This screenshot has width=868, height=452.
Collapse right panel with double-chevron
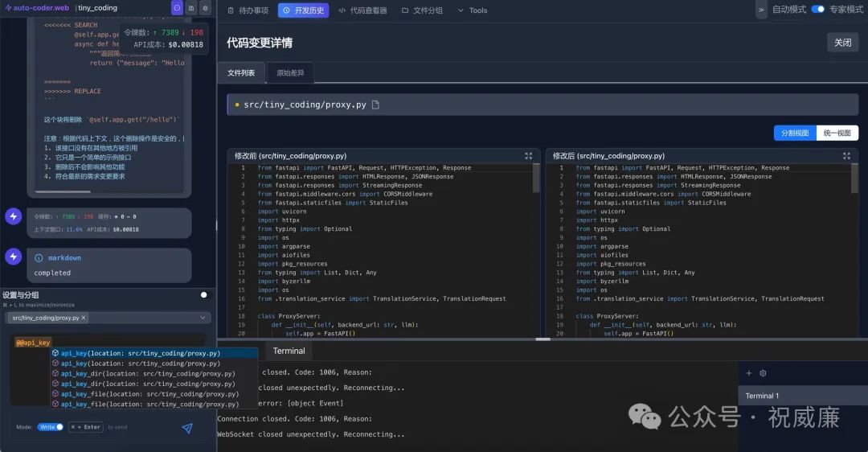[x=761, y=10]
